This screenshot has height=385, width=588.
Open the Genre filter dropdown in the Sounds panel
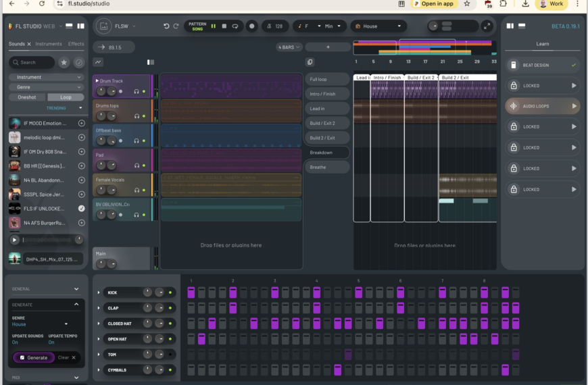[46, 87]
